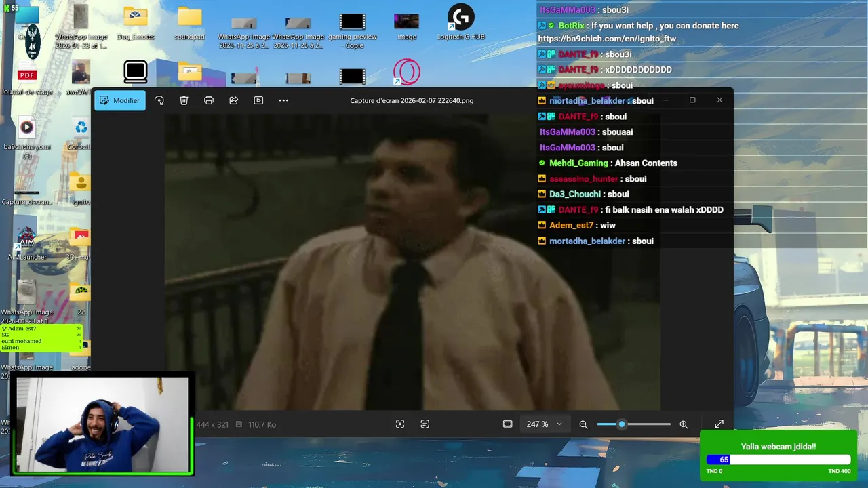
Task: Print the image using printer icon
Action: [209, 100]
